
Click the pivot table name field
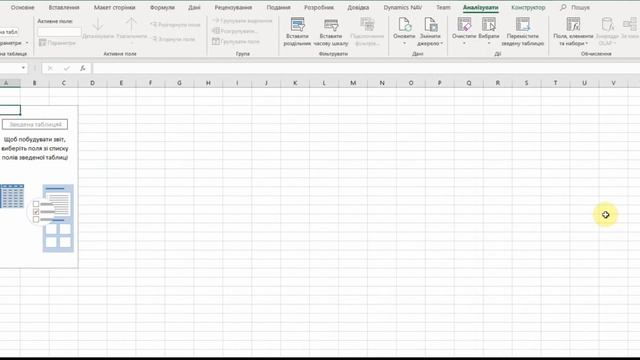(x=9, y=32)
